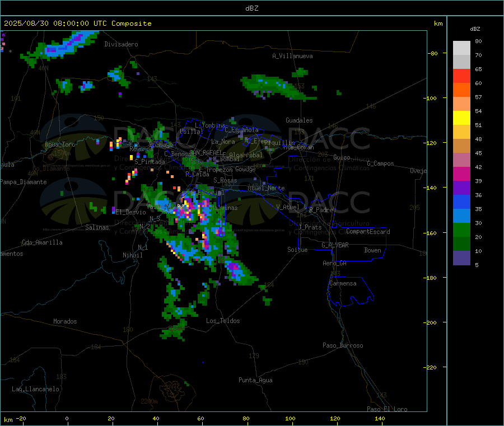Select the Bowen location label
504x426 pixels.
(x=373, y=250)
